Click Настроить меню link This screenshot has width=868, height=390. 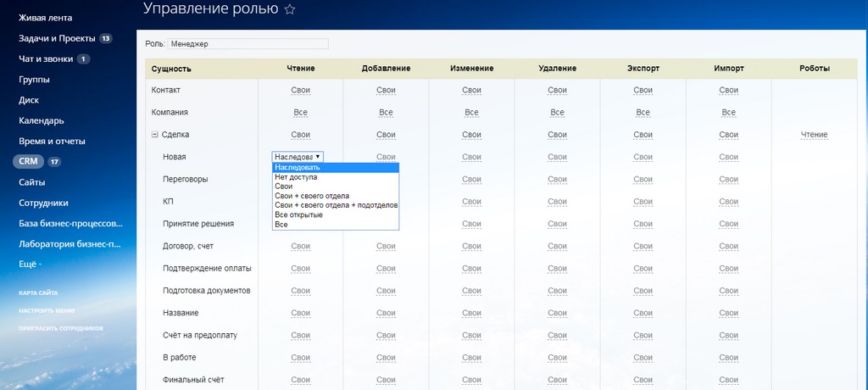[x=47, y=311]
